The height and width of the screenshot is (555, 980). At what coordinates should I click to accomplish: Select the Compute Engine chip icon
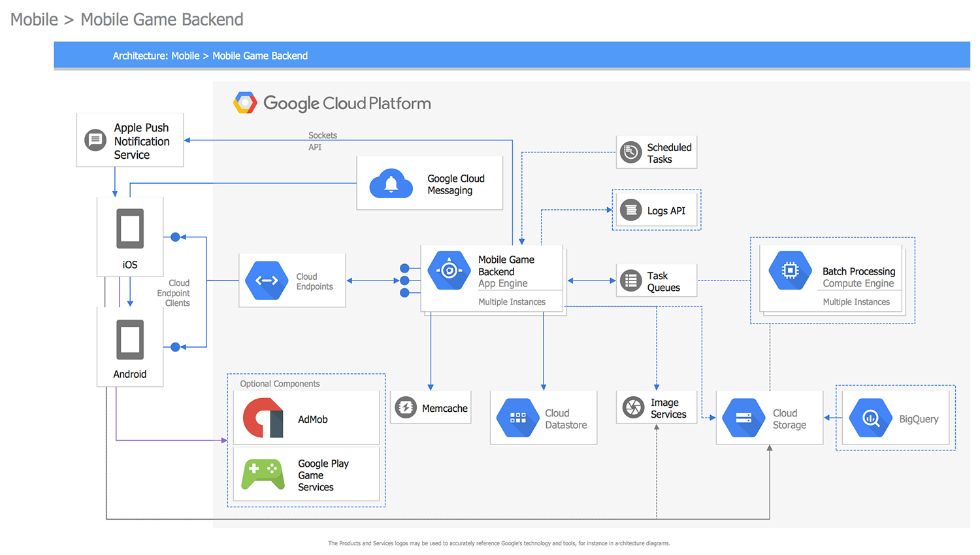[x=790, y=270]
